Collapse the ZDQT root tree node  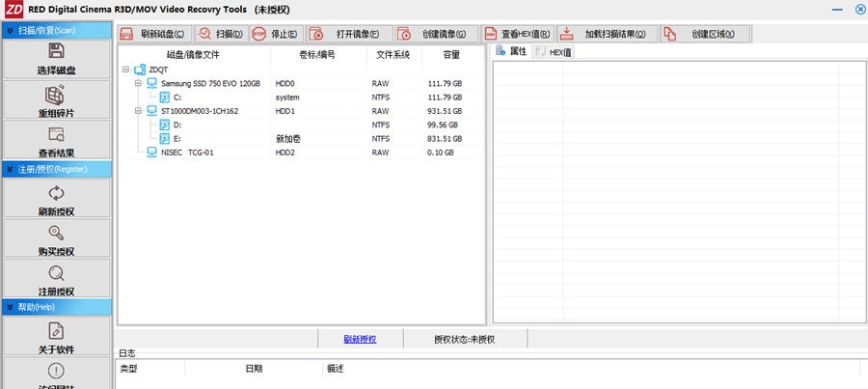[x=125, y=69]
